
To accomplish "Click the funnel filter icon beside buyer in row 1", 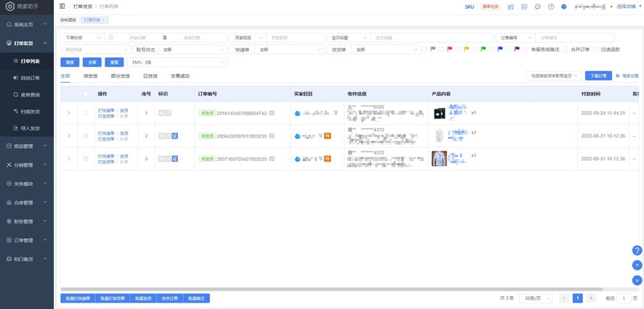I will 335,112.
